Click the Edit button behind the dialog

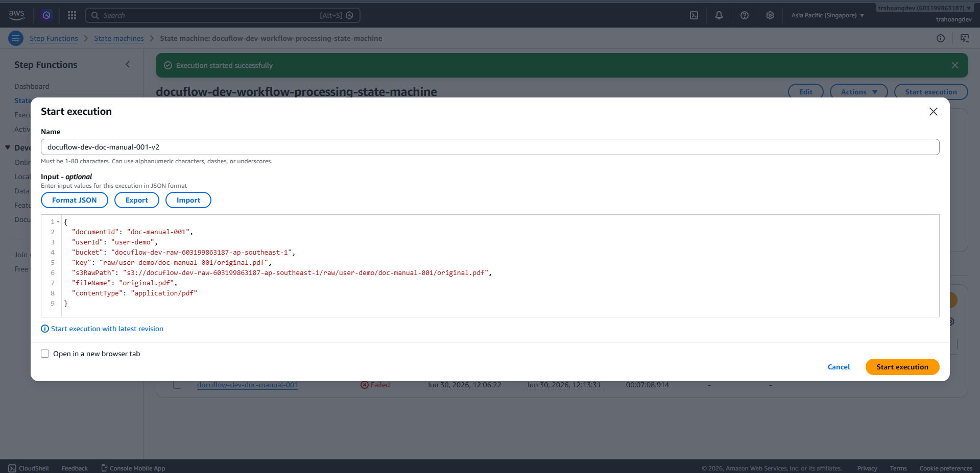click(806, 92)
